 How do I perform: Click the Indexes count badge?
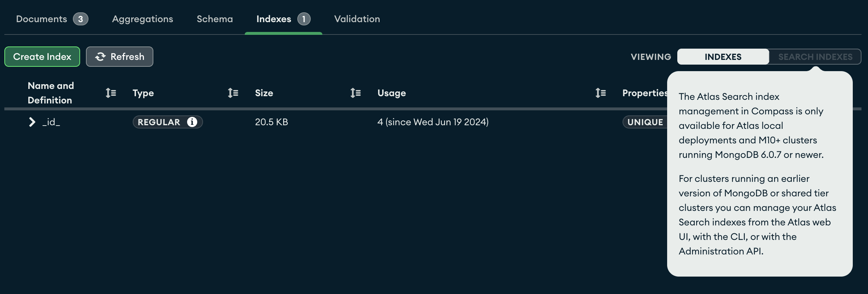click(x=304, y=19)
